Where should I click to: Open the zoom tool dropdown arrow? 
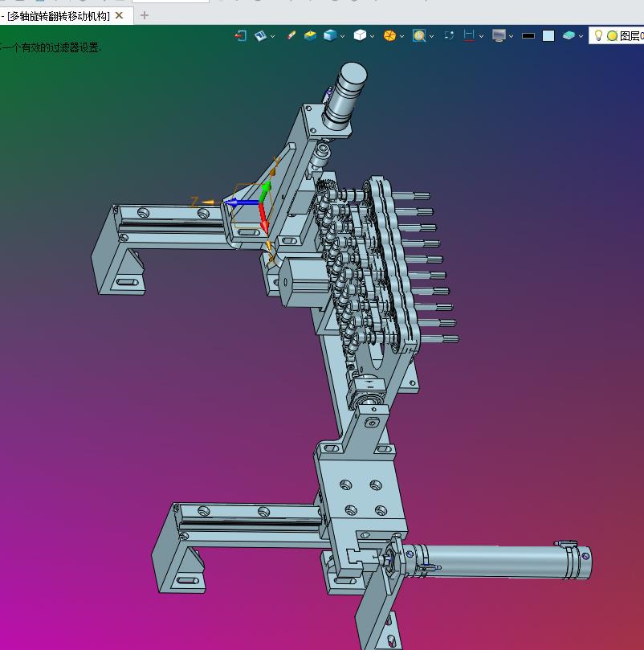(x=431, y=36)
